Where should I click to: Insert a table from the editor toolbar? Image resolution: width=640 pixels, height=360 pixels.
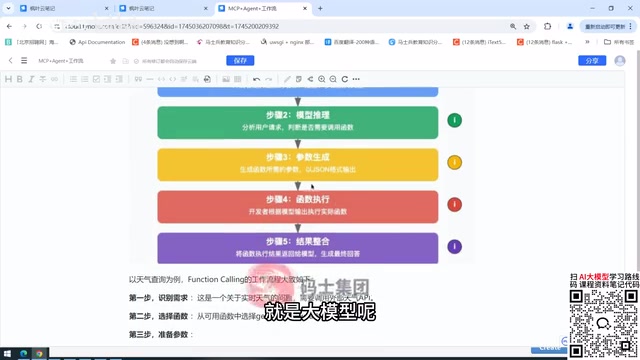238,79
